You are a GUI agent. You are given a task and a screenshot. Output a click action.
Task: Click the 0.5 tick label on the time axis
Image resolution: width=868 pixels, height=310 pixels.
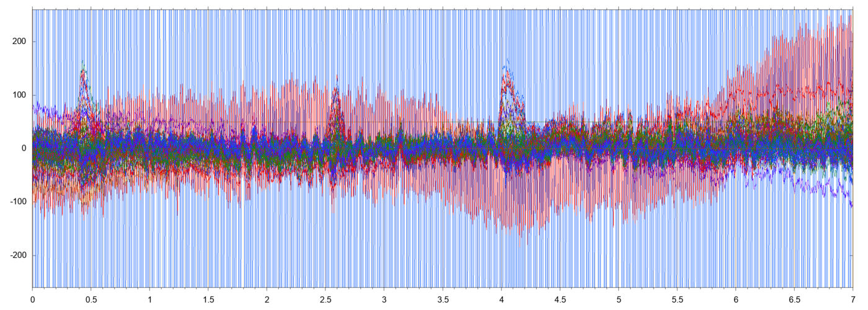tap(91, 299)
